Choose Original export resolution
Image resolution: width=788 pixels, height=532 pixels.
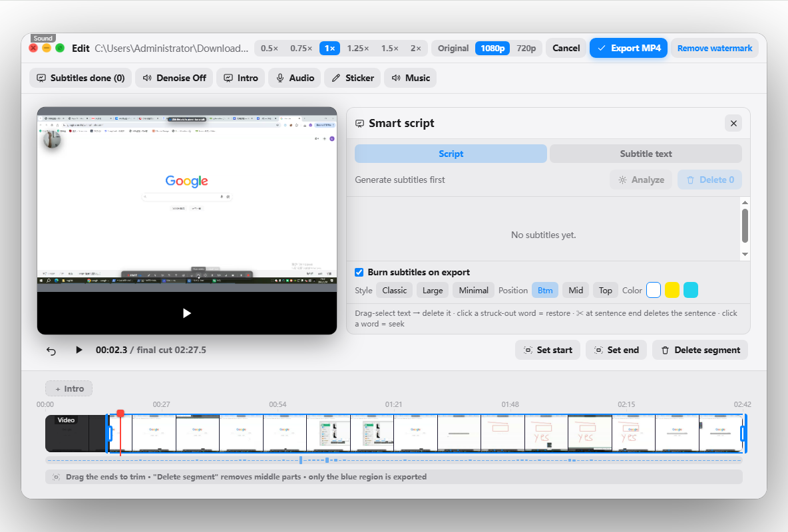point(453,49)
